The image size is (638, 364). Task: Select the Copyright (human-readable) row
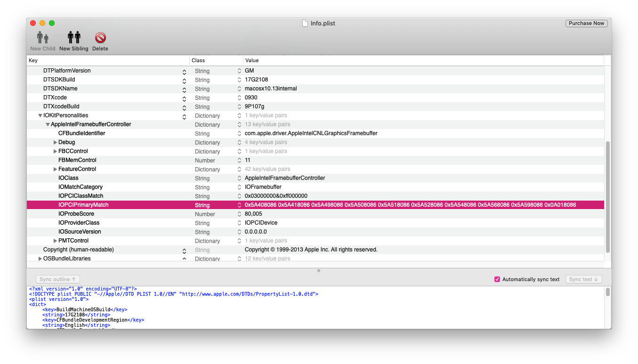tap(315, 250)
